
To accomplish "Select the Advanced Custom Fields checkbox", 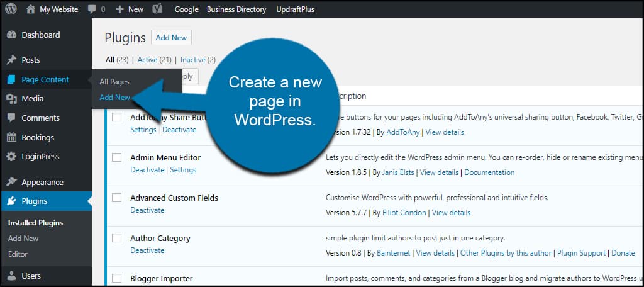I will (116, 198).
